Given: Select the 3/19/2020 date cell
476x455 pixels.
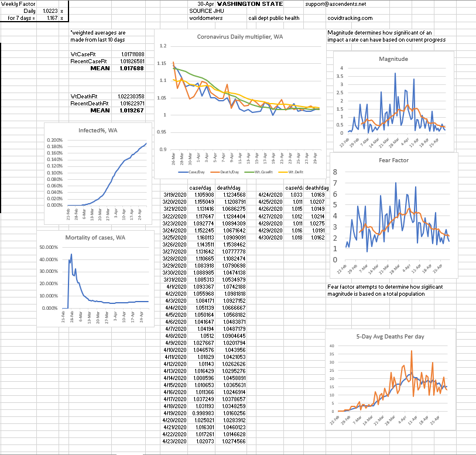Looking at the screenshot, I should click(175, 194).
